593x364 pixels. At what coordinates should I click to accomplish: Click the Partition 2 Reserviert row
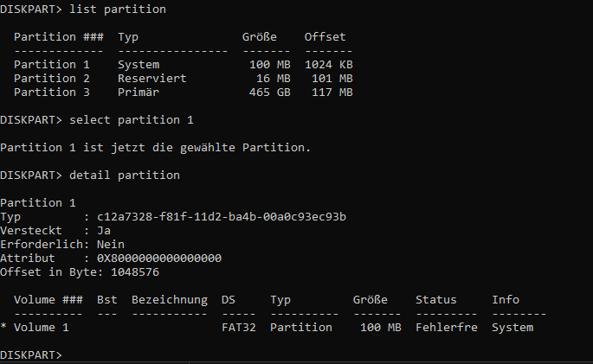[182, 79]
